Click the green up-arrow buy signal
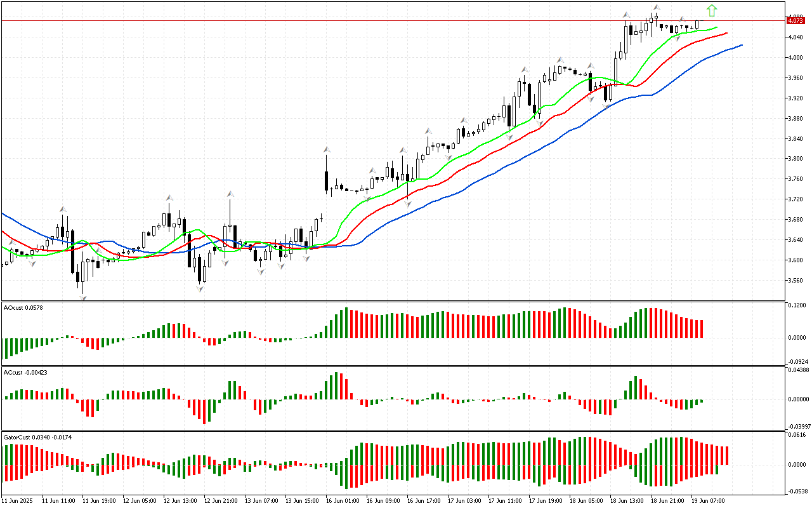812x508 pixels. click(712, 10)
